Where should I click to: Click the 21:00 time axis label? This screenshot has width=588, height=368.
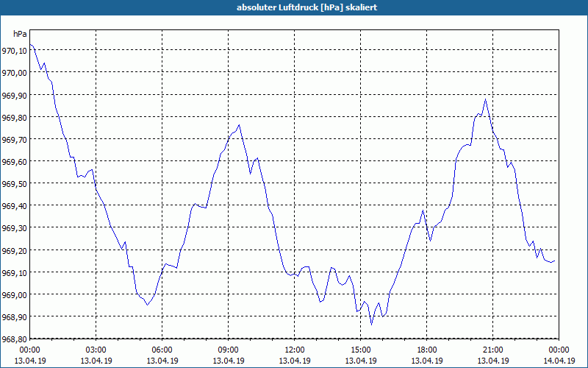pyautogui.click(x=492, y=350)
